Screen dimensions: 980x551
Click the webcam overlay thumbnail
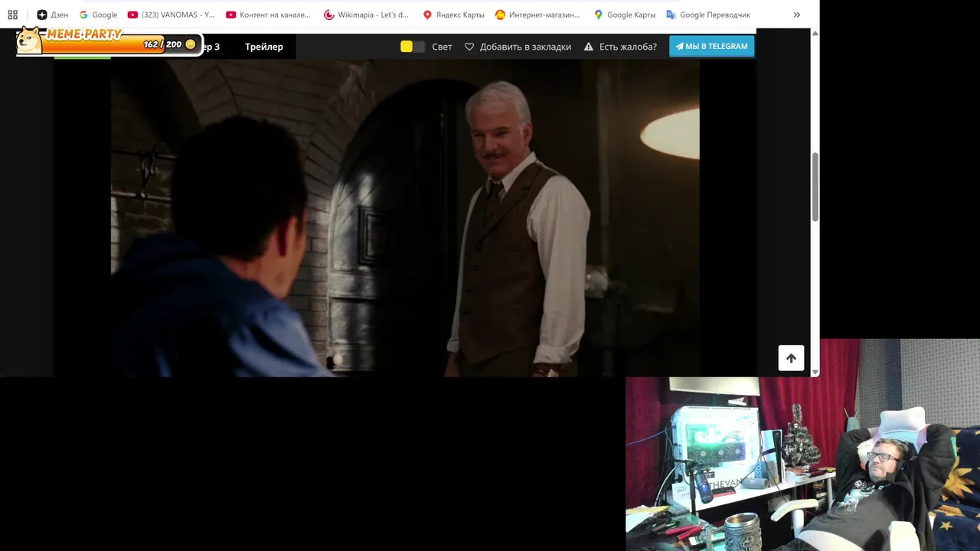(x=802, y=445)
